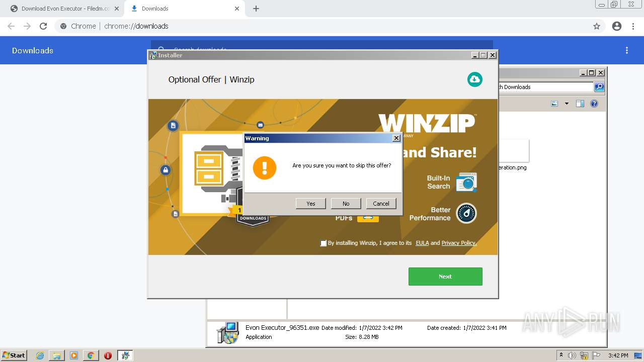Open Downloads page more actions menu
Viewport: 644px width, 362px height.
click(x=627, y=50)
